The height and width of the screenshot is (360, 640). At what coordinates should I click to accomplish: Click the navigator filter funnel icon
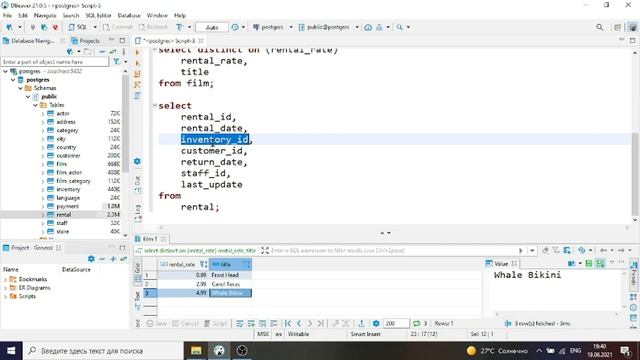click(117, 62)
